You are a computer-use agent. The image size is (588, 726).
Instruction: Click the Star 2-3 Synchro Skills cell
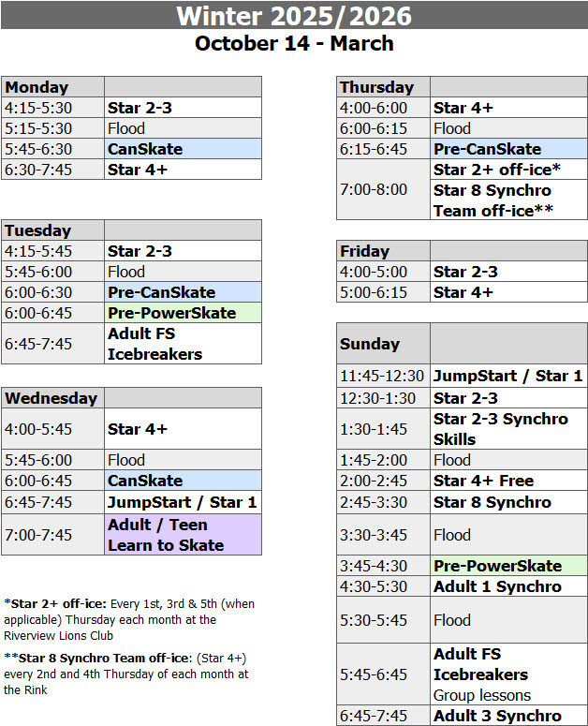508,429
